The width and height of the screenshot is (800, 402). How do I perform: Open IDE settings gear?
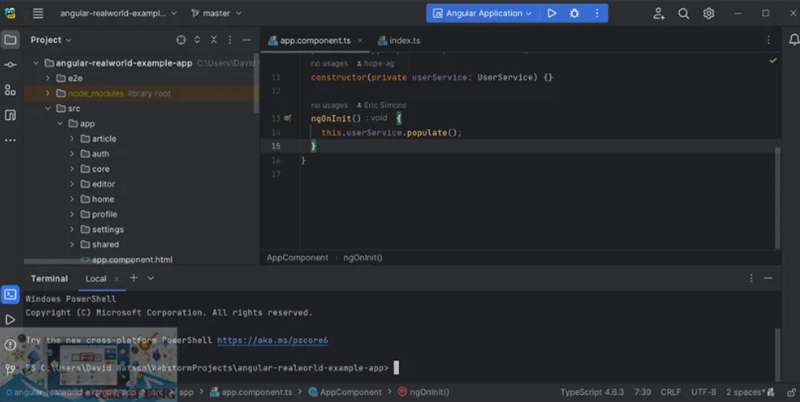(709, 14)
